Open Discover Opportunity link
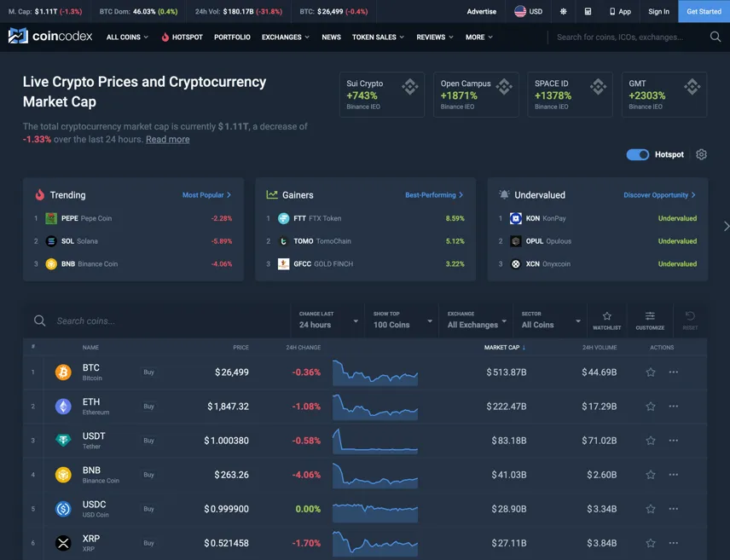The image size is (730, 560). click(x=659, y=195)
